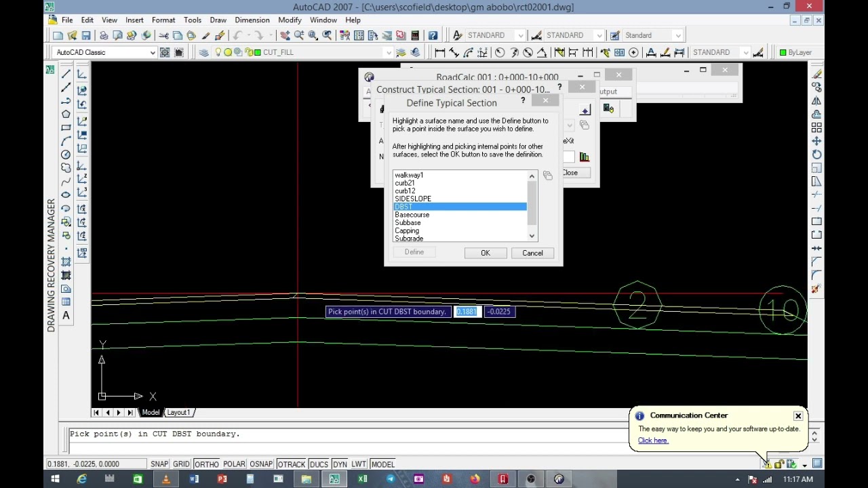Click the Center Mark dimension icon
The image size is (868, 488).
pos(633,52)
